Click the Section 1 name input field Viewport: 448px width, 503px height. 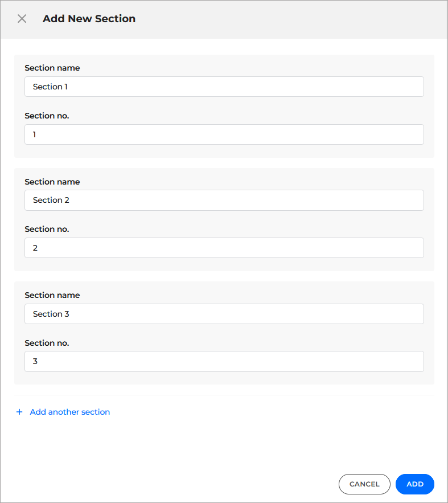pyautogui.click(x=224, y=87)
